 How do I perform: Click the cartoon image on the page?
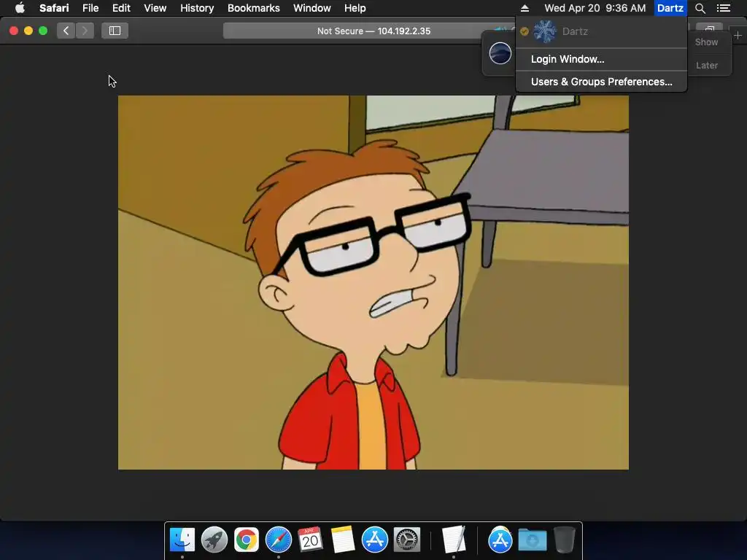pos(373,282)
